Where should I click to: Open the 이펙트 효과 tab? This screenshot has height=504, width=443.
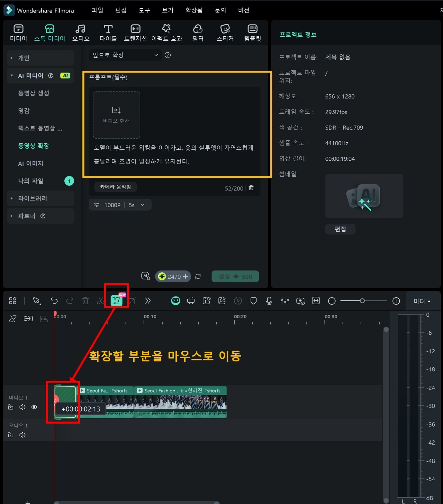coord(167,33)
